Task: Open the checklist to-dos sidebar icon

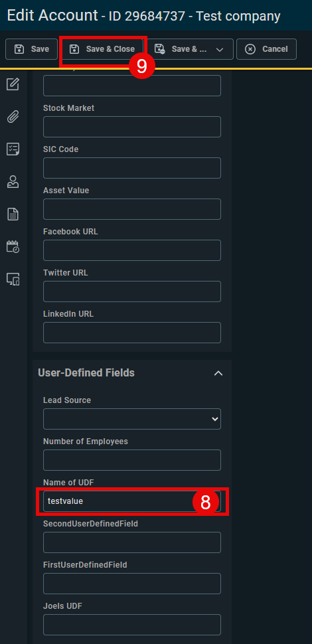Action: 13,149
